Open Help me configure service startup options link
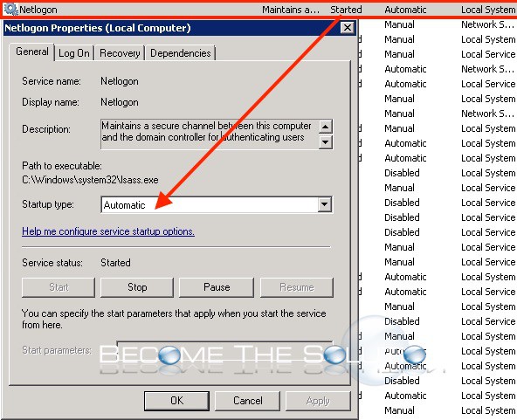517x420 pixels. [108, 231]
